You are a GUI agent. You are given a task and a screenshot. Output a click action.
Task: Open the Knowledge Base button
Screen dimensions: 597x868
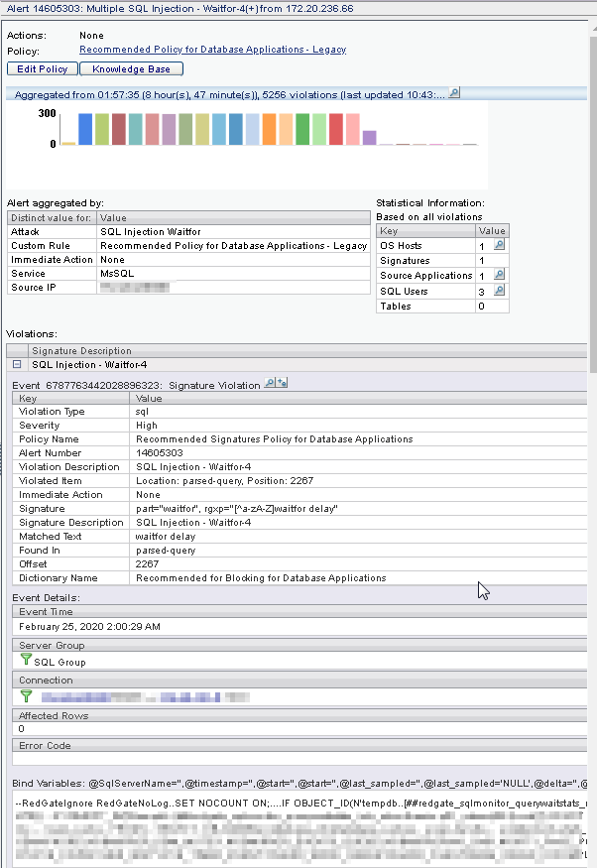click(x=131, y=69)
